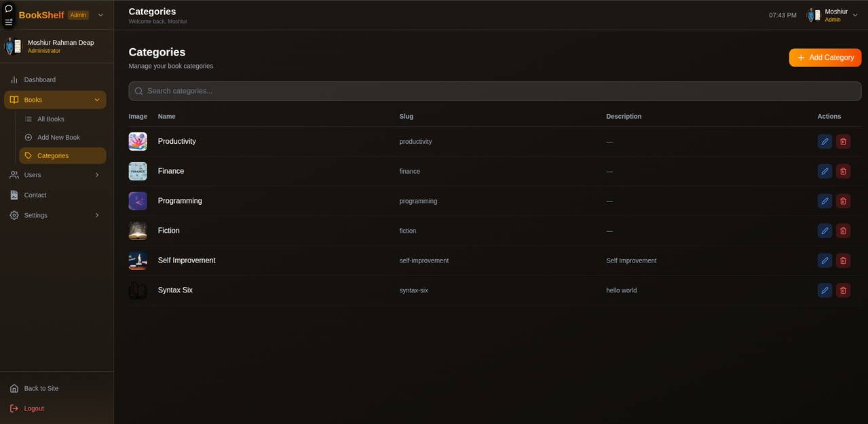This screenshot has height=424, width=868.
Task: Click the open book icon beside Books
Action: [x=14, y=100]
